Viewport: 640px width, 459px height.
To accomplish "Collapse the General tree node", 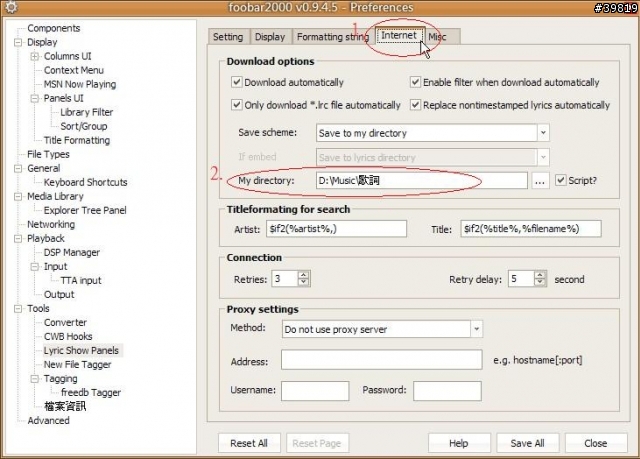I will tap(18, 169).
